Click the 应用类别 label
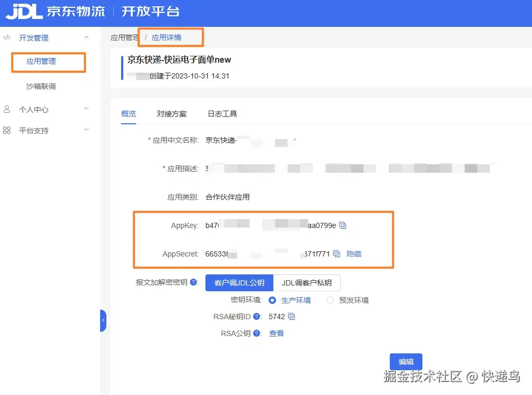The image size is (532, 395). [x=183, y=197]
